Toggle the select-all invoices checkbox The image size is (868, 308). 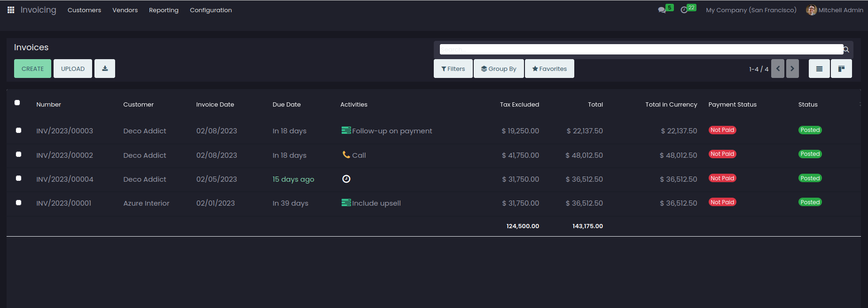pyautogui.click(x=17, y=103)
